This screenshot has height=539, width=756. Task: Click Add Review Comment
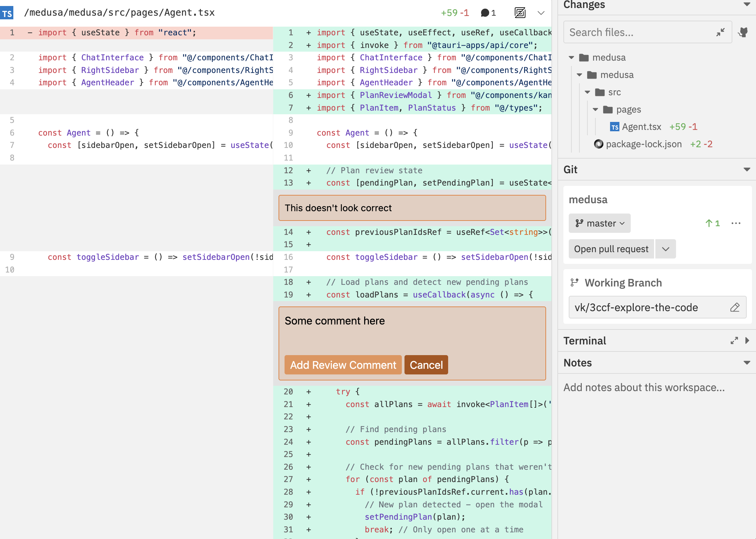pos(343,365)
